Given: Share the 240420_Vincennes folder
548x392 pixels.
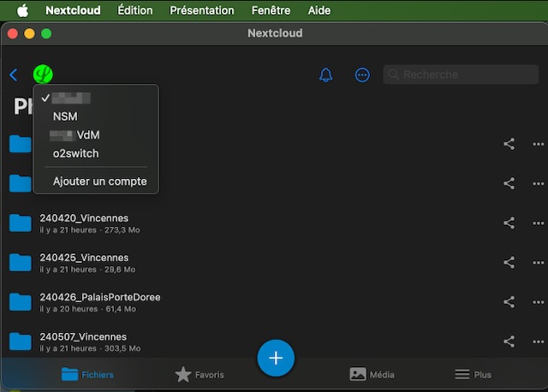Looking at the screenshot, I should (509, 223).
